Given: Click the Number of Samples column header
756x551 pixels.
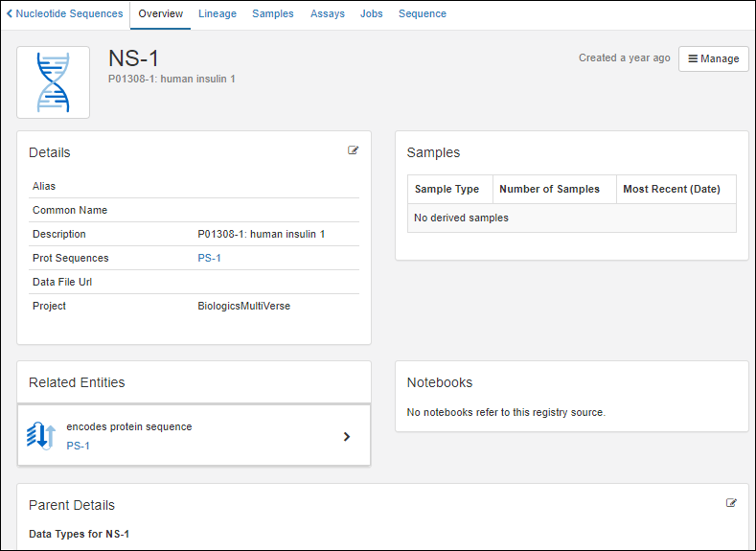Looking at the screenshot, I should 550,189.
